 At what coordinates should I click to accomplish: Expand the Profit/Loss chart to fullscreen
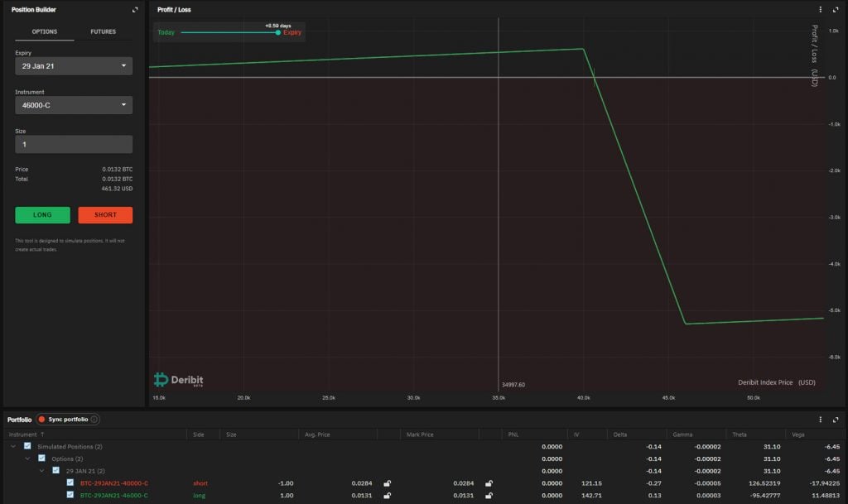click(835, 9)
